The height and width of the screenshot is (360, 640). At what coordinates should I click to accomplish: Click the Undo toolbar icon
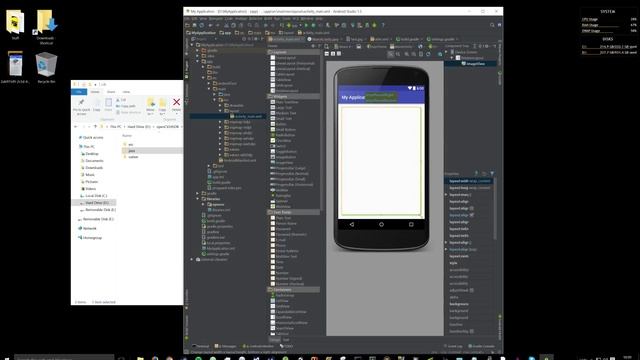pyautogui.click(x=211, y=25)
